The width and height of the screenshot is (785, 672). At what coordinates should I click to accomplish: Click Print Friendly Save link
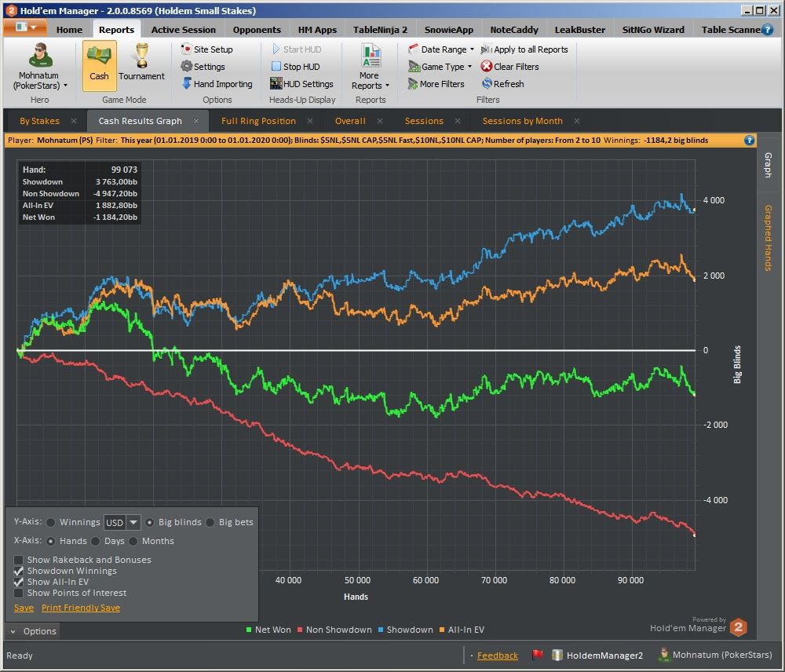pos(81,608)
